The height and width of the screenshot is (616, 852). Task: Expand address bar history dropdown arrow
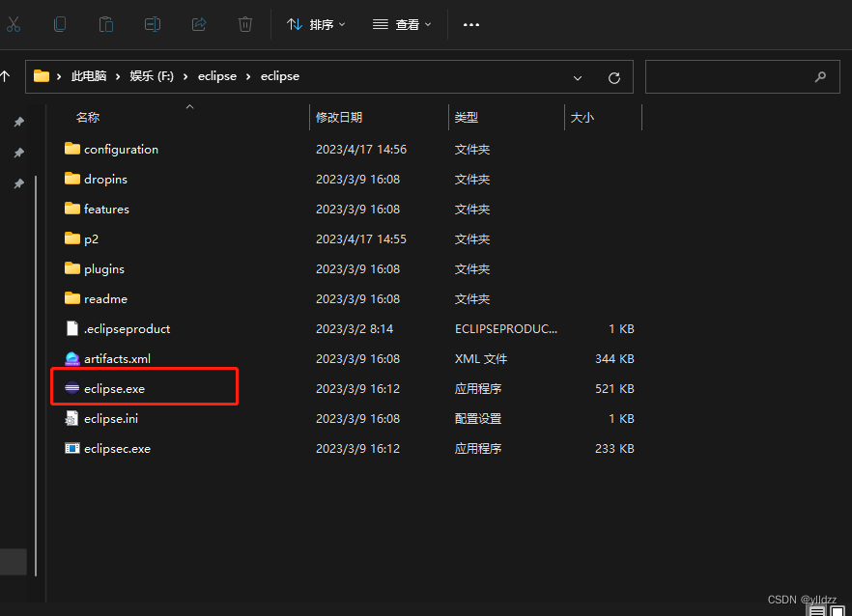tap(577, 77)
